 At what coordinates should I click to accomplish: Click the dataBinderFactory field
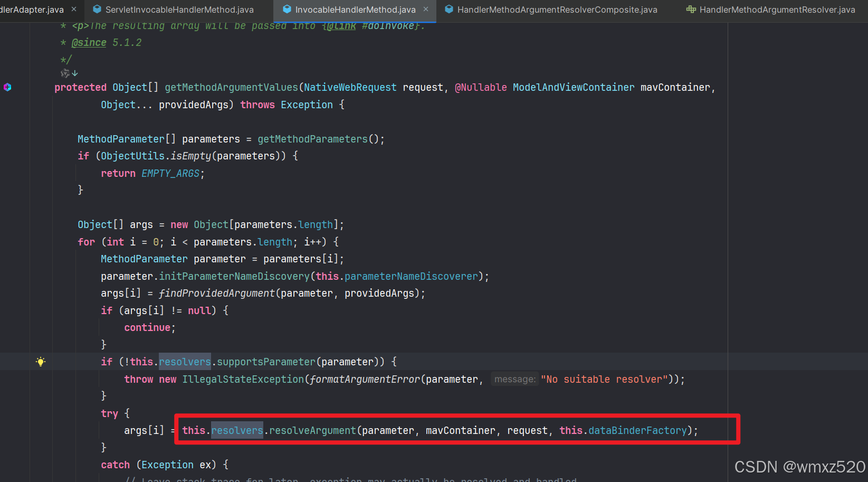click(x=637, y=430)
